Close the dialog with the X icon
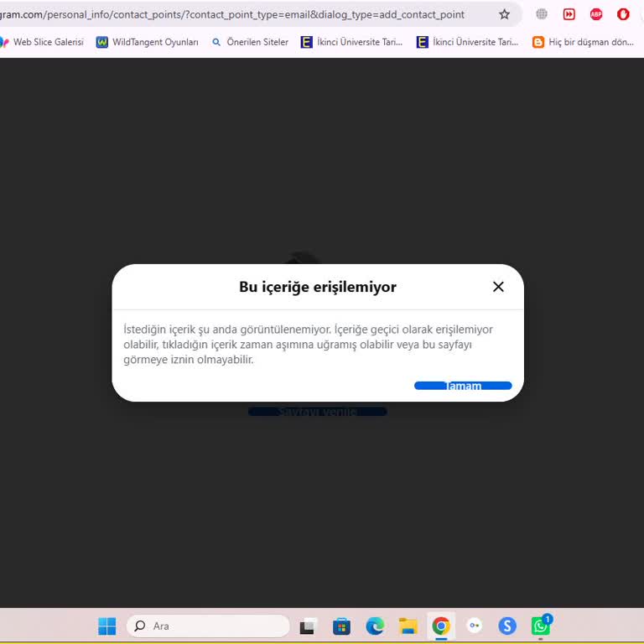This screenshot has width=644, height=644. pyautogui.click(x=498, y=287)
